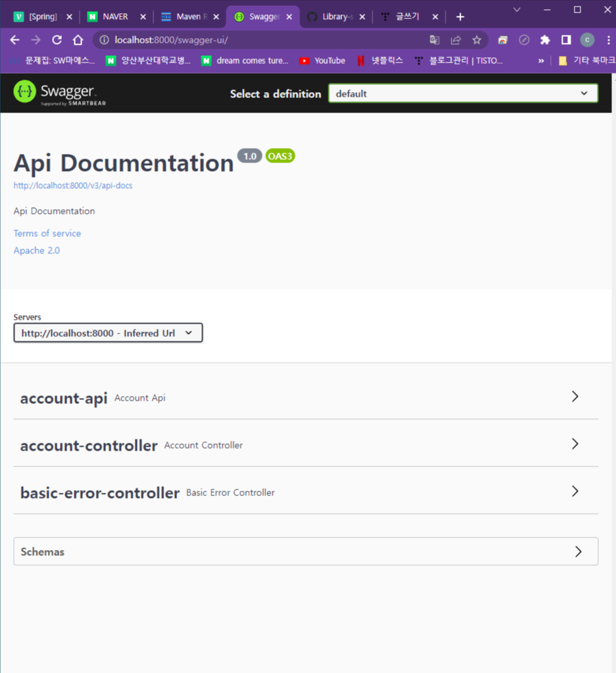
Task: Reload the page with the refresh icon
Action: (56, 39)
